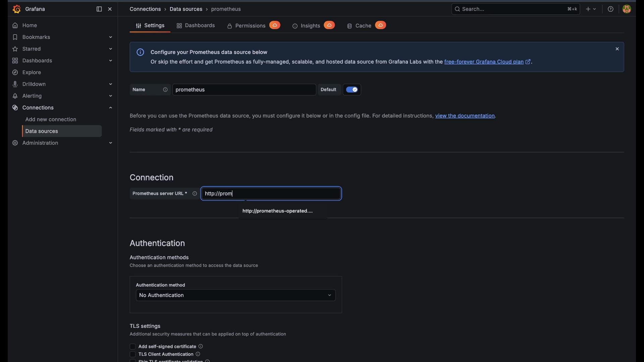644x362 pixels.
Task: Click the Bookmarks icon in sidebar
Action: click(x=15, y=37)
